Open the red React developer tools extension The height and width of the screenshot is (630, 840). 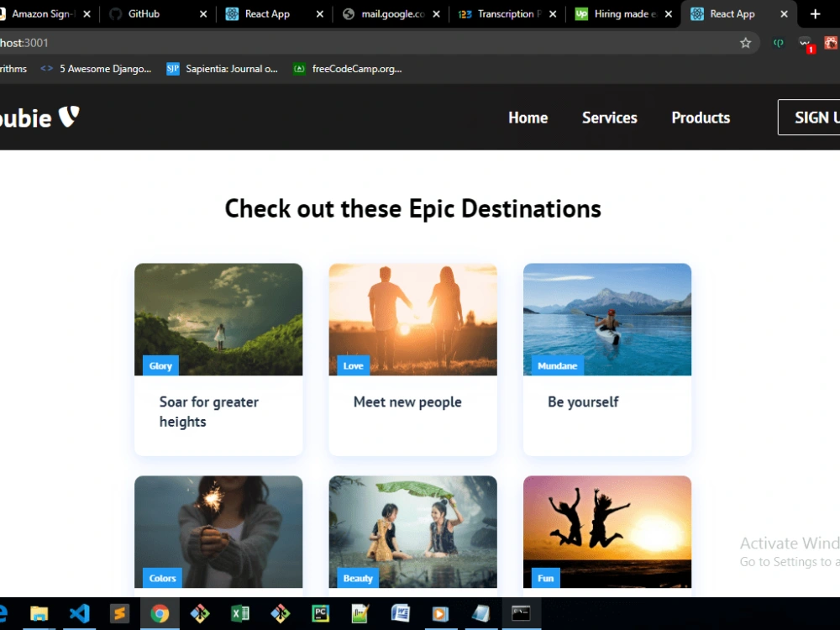832,43
